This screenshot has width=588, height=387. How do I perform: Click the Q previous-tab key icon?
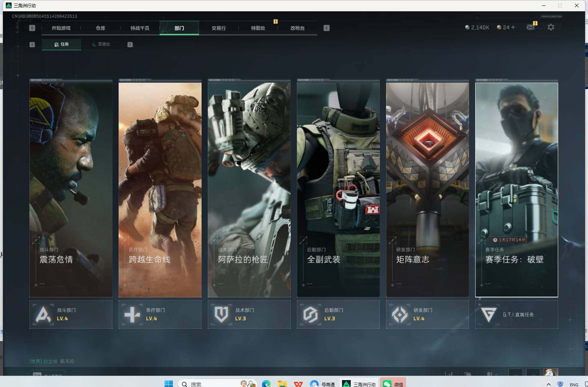point(32,28)
